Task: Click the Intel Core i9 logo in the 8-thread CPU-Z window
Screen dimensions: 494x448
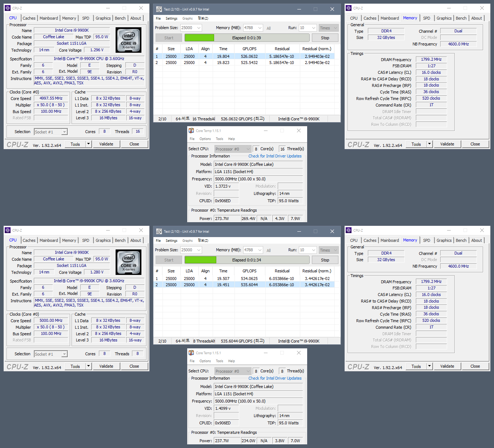Action: (128, 262)
